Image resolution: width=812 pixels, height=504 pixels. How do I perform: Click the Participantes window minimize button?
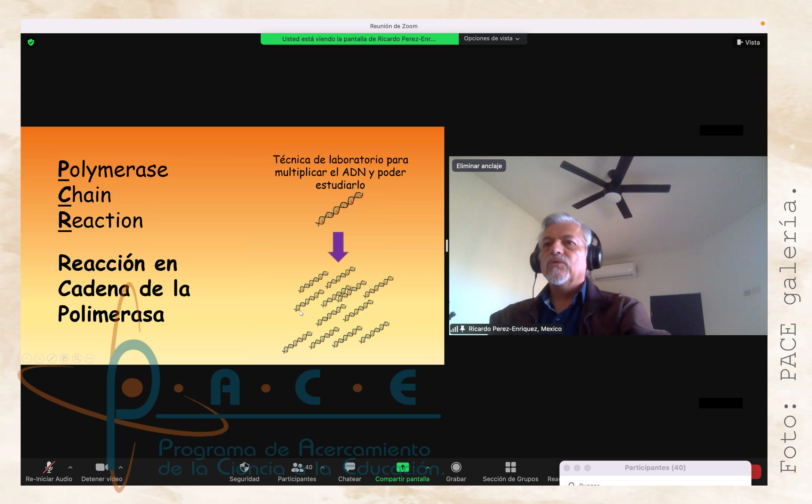pyautogui.click(x=577, y=468)
